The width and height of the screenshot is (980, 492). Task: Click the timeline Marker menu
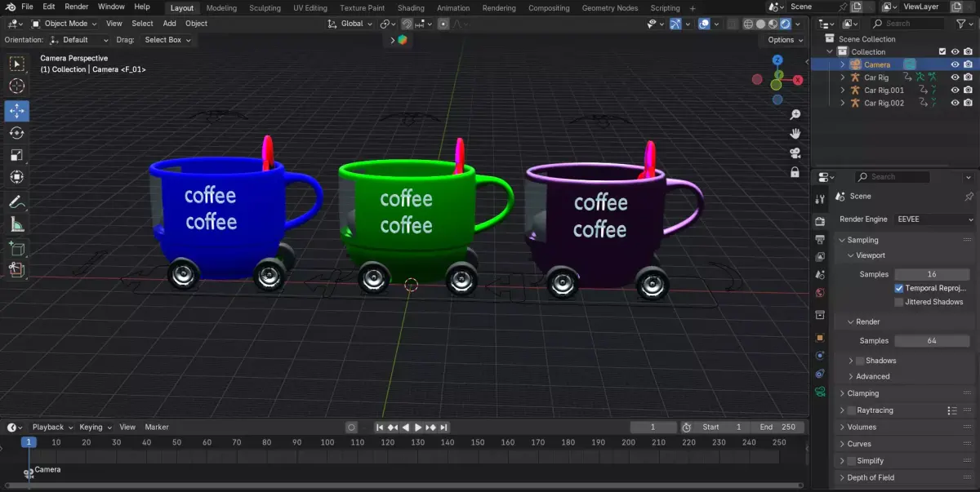pos(157,427)
